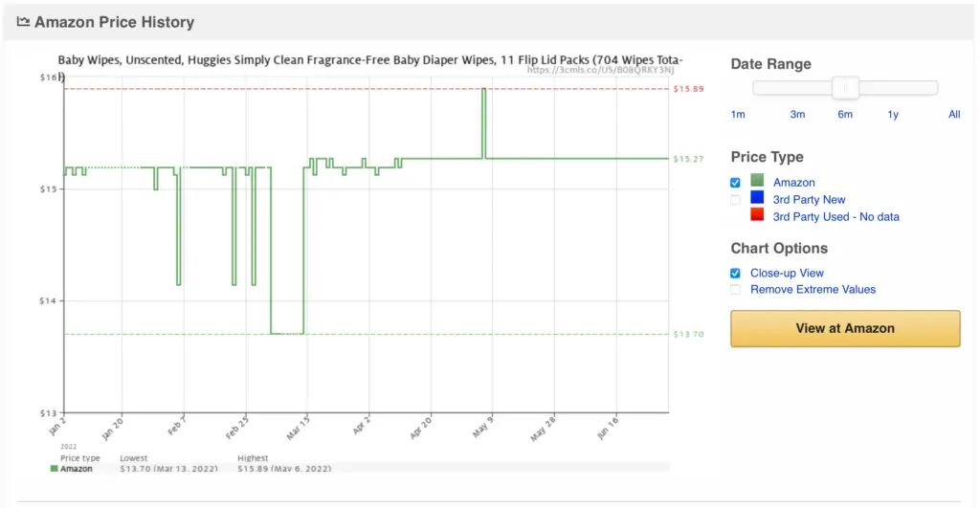Click the $13.70 lowest price dip on chart

[287, 333]
